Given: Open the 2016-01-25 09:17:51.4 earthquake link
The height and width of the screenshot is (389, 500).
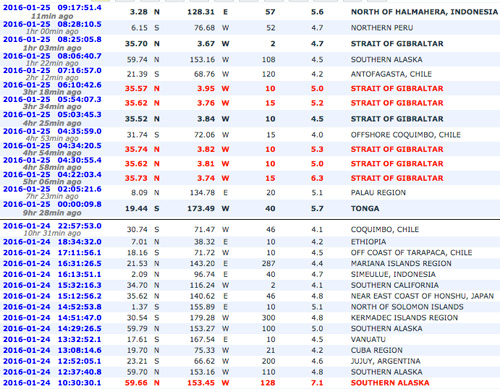Looking at the screenshot, I should (52, 8).
